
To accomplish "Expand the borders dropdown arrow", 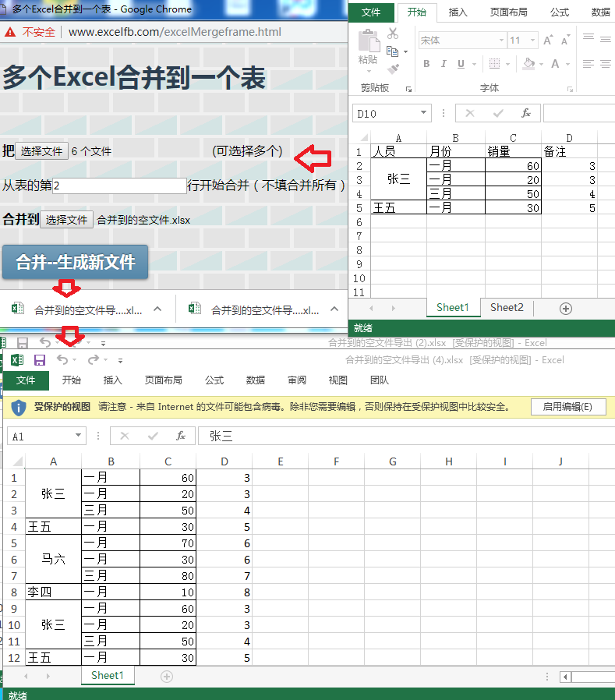I will tap(508, 64).
